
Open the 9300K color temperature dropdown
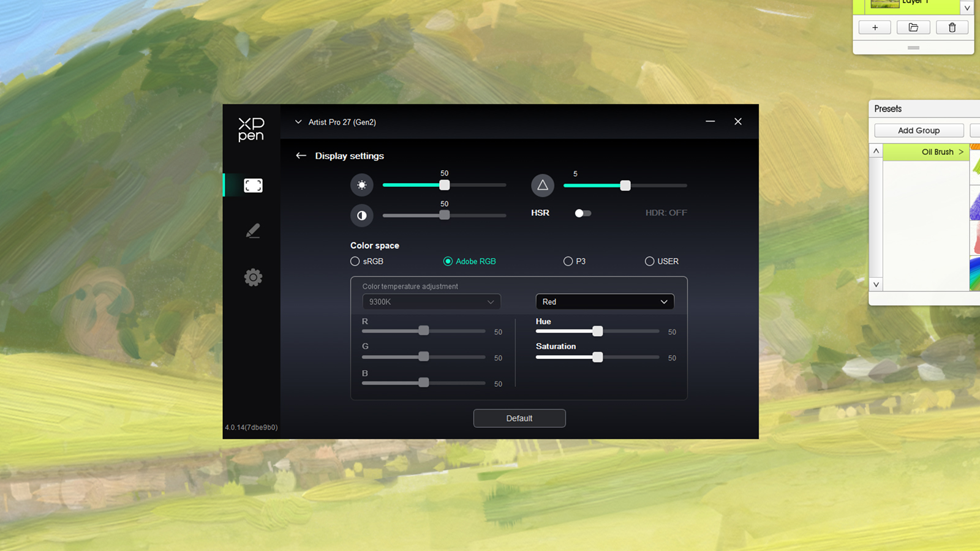pyautogui.click(x=431, y=301)
